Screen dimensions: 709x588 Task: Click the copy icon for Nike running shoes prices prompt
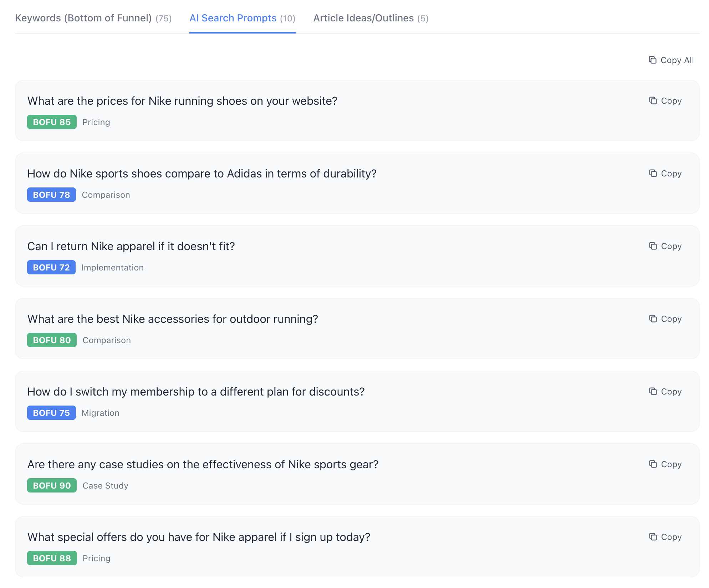653,101
